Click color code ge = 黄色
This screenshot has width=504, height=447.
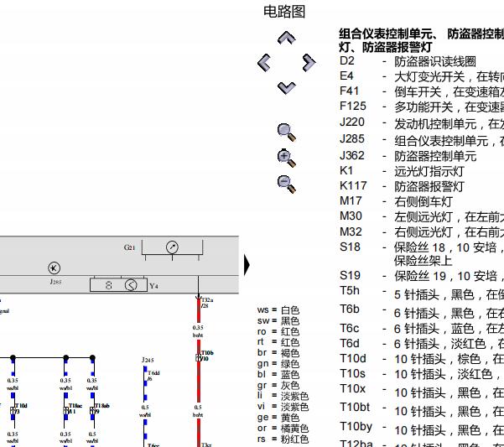click(x=278, y=418)
